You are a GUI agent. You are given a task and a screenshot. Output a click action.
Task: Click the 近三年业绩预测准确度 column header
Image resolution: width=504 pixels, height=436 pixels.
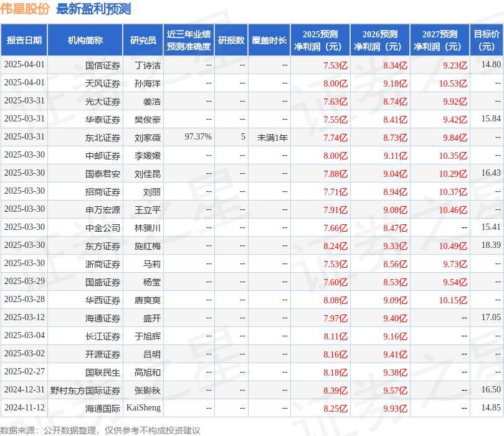(x=189, y=40)
